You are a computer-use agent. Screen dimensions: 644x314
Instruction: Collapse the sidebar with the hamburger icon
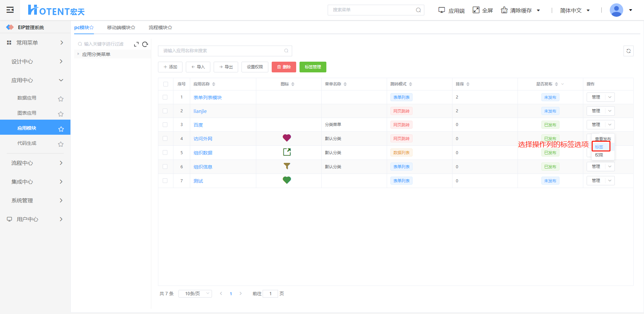click(10, 10)
